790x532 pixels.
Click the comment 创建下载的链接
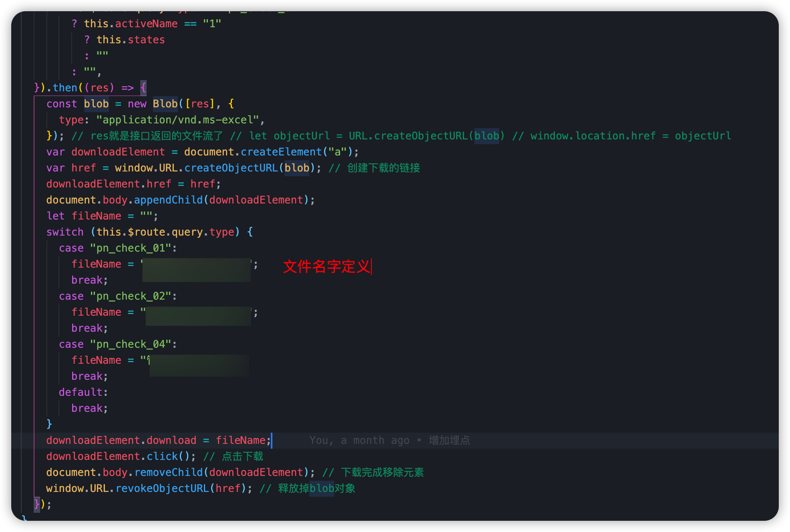[x=383, y=168]
